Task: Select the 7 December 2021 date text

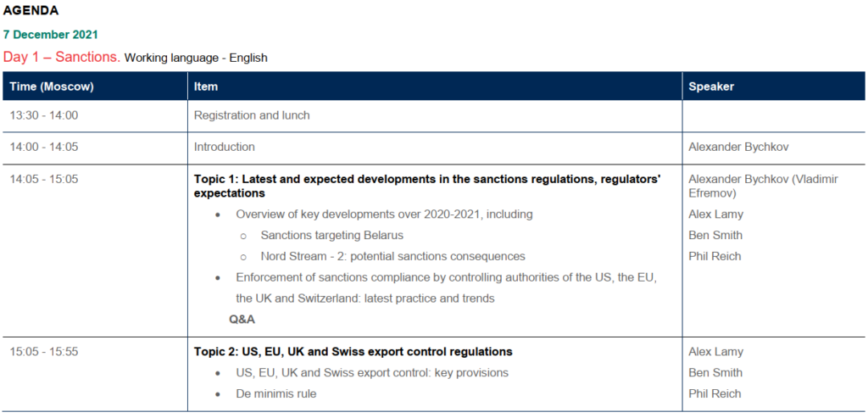Action: 50,34
